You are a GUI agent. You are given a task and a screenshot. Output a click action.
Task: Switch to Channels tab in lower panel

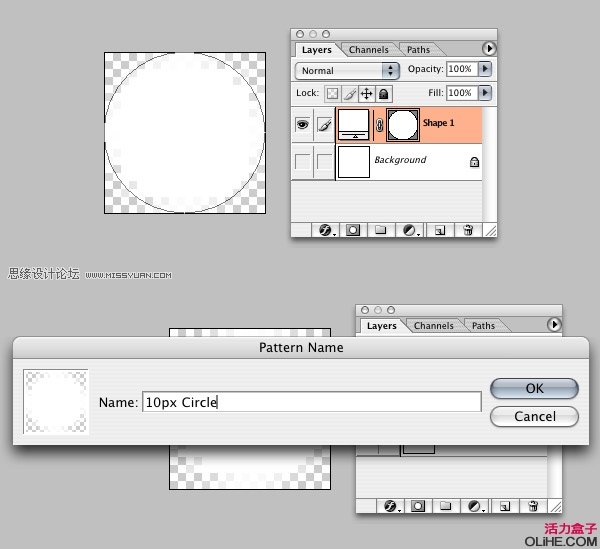(x=434, y=326)
